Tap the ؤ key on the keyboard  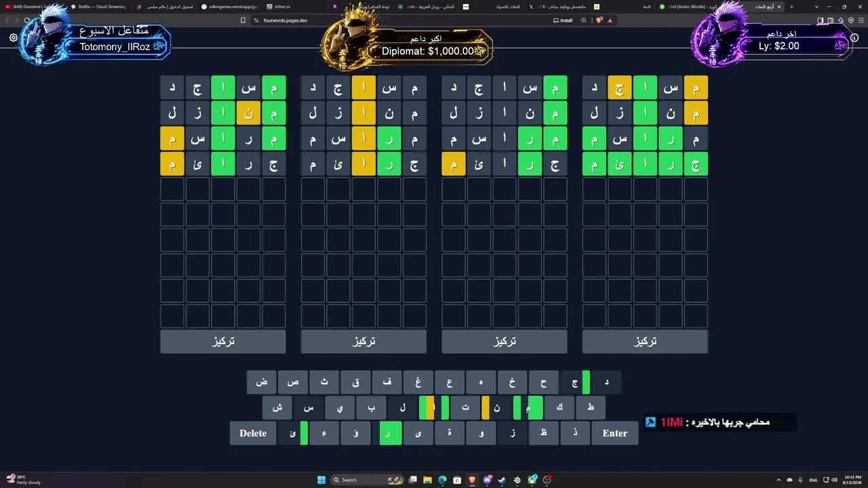pyautogui.click(x=356, y=433)
